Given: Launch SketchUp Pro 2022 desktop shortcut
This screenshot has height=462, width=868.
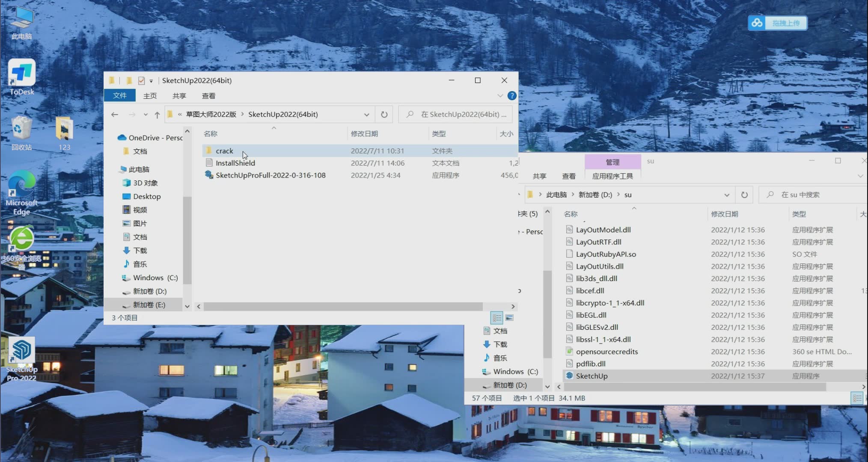Looking at the screenshot, I should pos(21,359).
